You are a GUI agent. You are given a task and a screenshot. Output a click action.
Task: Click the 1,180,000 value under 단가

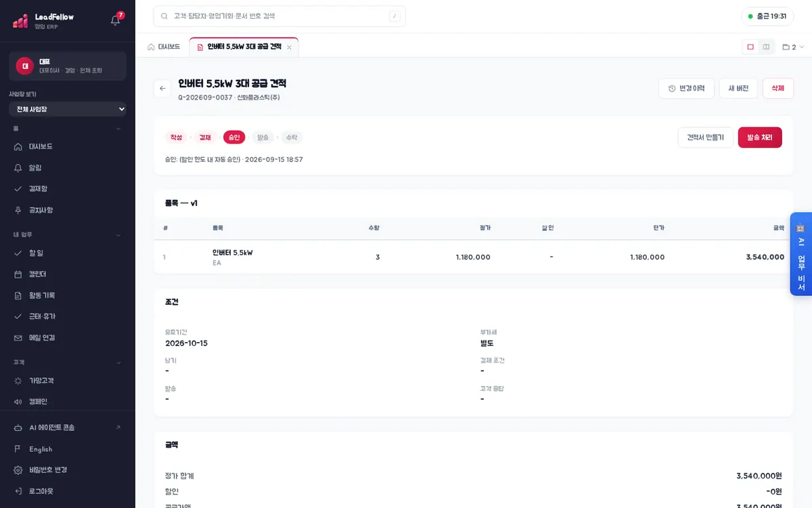point(647,257)
